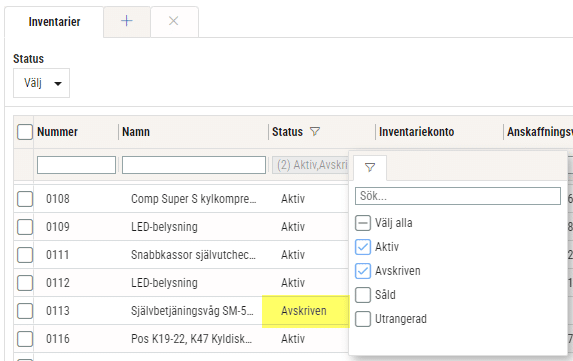Sort by the Namn column header

click(136, 132)
